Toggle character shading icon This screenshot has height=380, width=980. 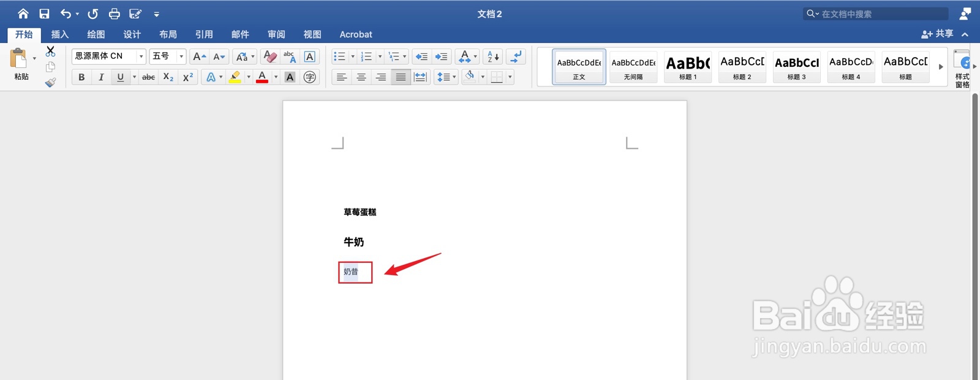[290, 77]
